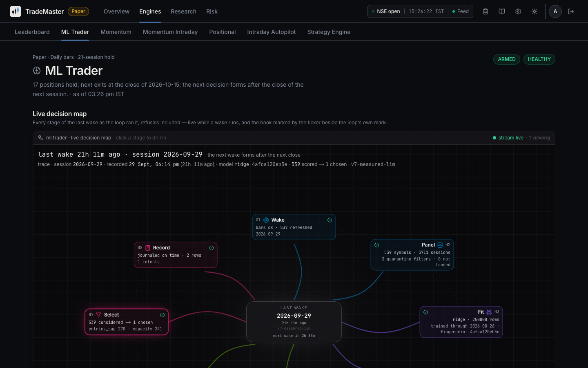Image resolution: width=588 pixels, height=368 pixels.
Task: Open the user avatar labeled A
Action: tap(555, 11)
